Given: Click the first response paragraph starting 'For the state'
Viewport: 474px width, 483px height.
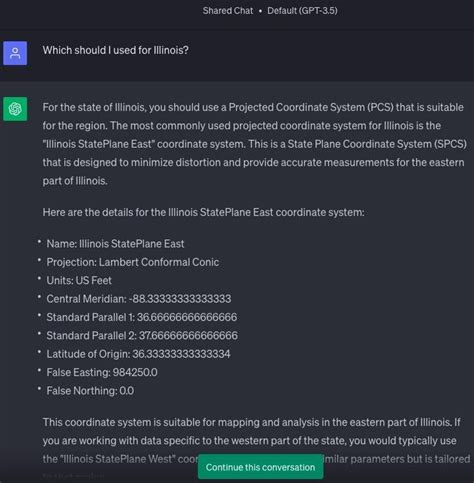Looking at the screenshot, I should pyautogui.click(x=254, y=144).
